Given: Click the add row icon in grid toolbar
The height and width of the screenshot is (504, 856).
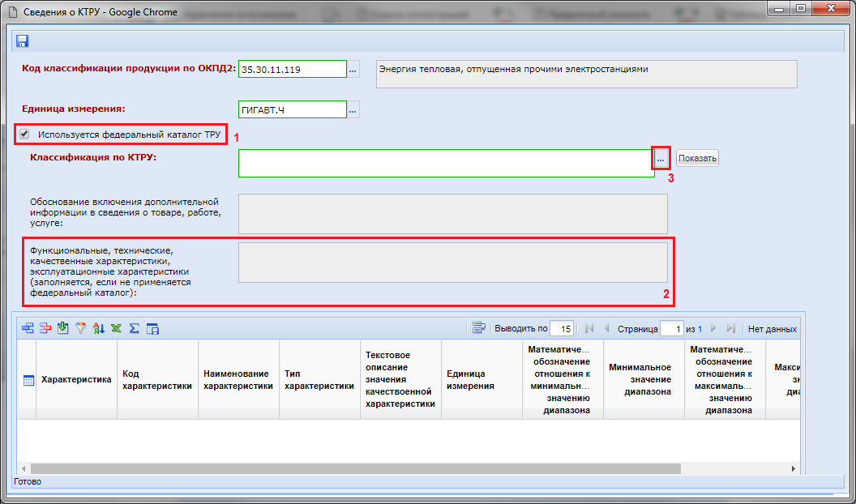Looking at the screenshot, I should coord(28,328).
